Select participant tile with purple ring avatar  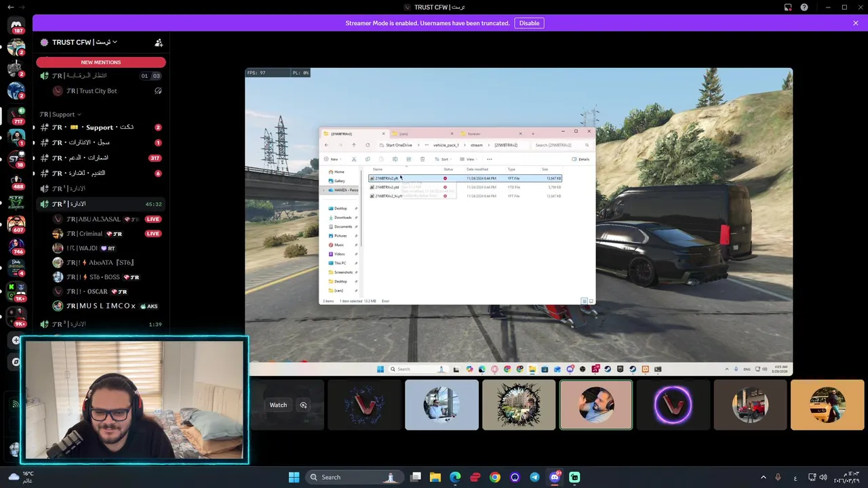click(x=673, y=405)
